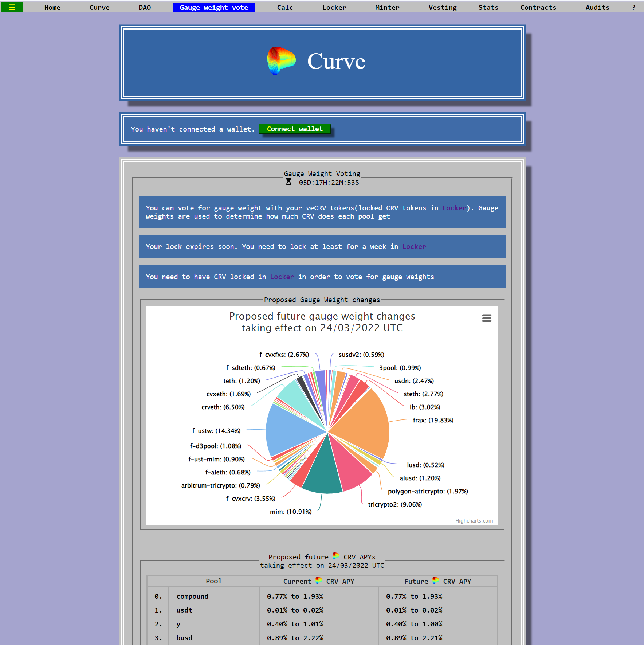Click the 3pool: (0.99%) chart label

tap(400, 368)
